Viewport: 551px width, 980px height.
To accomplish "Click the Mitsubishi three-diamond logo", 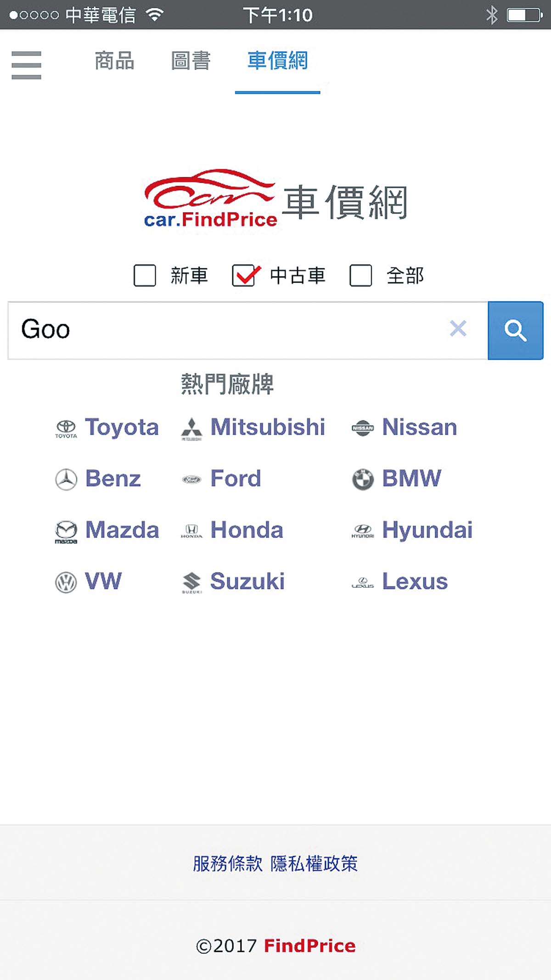I will tap(191, 428).
